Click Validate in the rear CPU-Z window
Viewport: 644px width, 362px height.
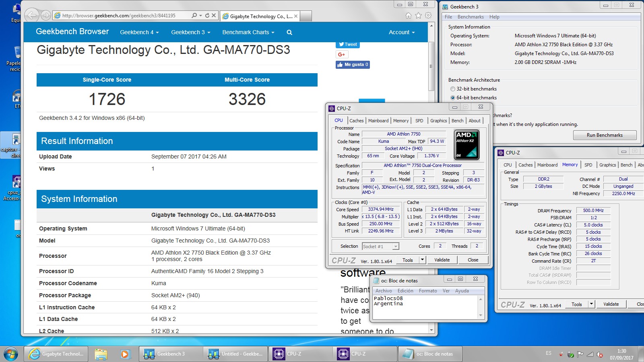pyautogui.click(x=611, y=304)
